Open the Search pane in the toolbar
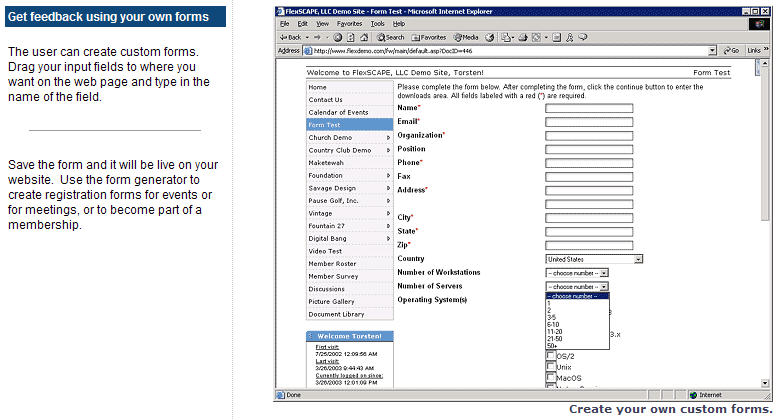The image size is (778, 420). pyautogui.click(x=390, y=37)
